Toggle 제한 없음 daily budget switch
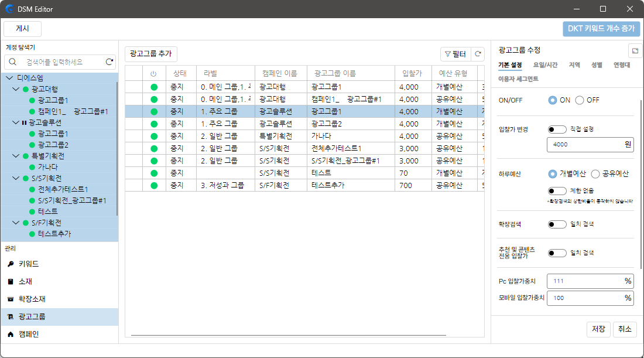This screenshot has height=358, width=644. coord(557,191)
